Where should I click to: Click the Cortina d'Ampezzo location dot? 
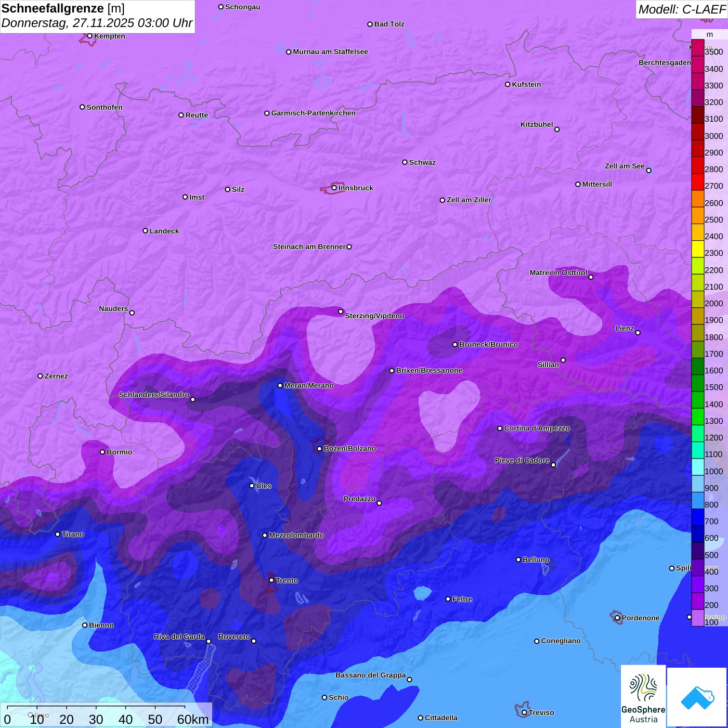point(500,428)
